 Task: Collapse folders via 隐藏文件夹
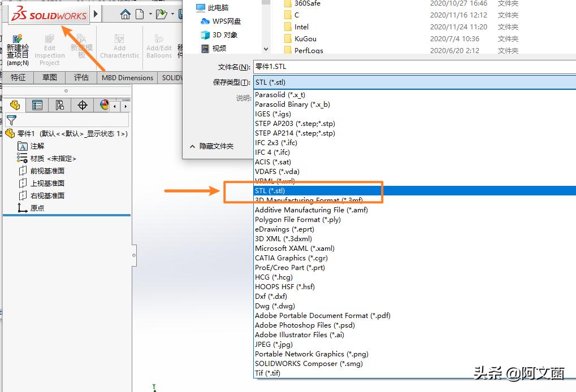tap(211, 146)
